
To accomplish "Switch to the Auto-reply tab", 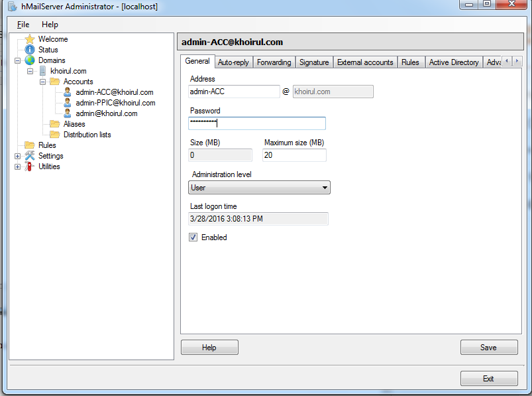I will [233, 62].
